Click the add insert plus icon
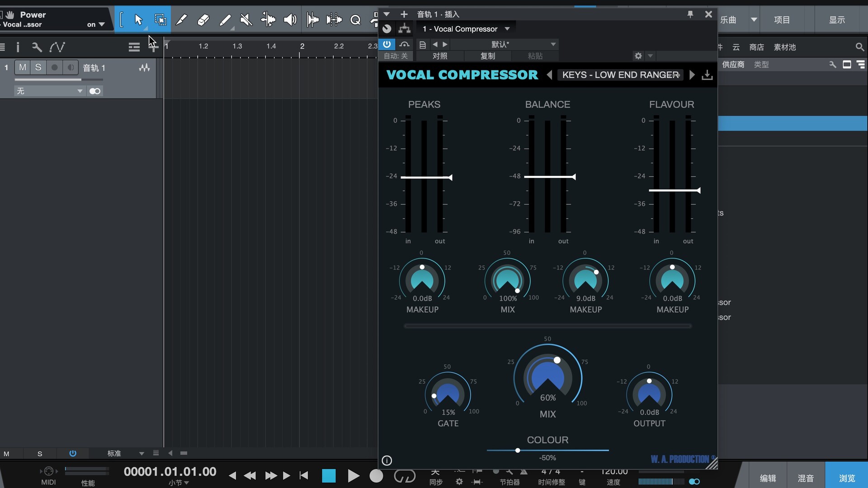 pos(404,14)
